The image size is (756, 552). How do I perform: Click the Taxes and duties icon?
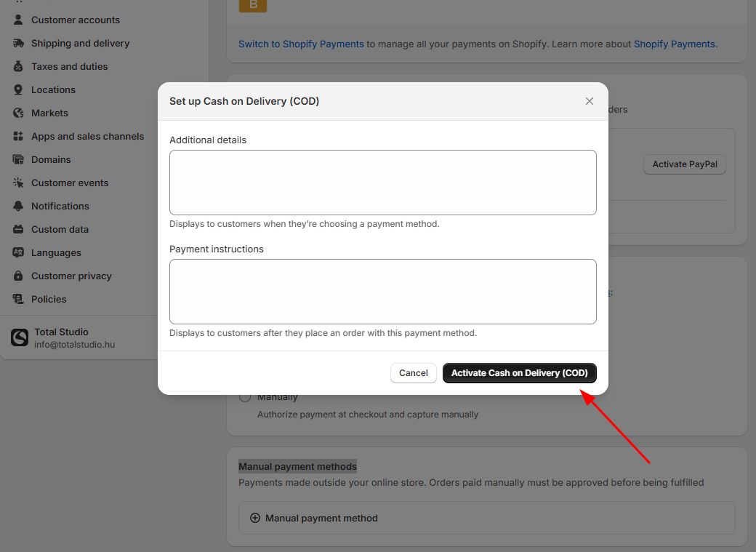18,66
